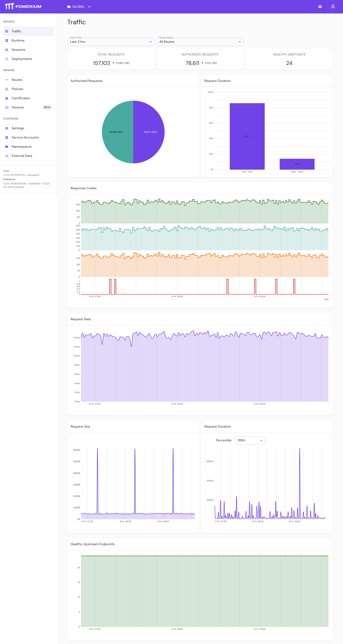Image resolution: width=343 pixels, height=644 pixels.
Task: Click the Namespaces folder icon
Action: pyautogui.click(x=7, y=147)
